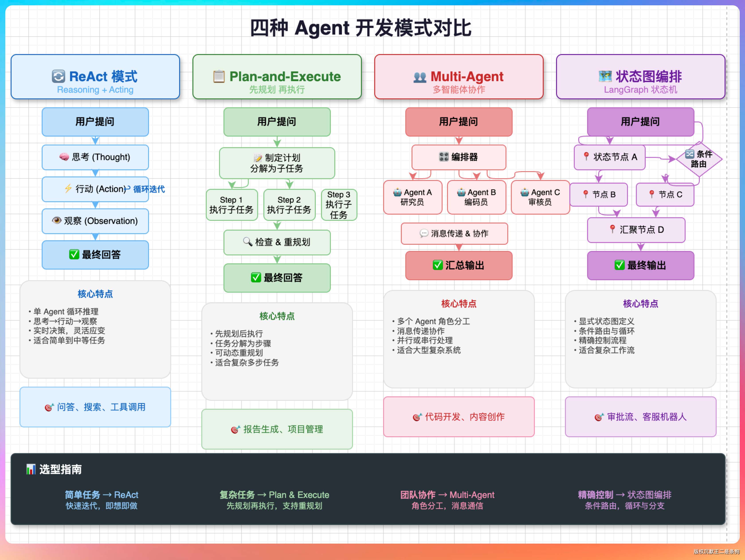Click the 循环迭代 loop label
Image resolution: width=745 pixels, height=560 pixels.
click(149, 189)
